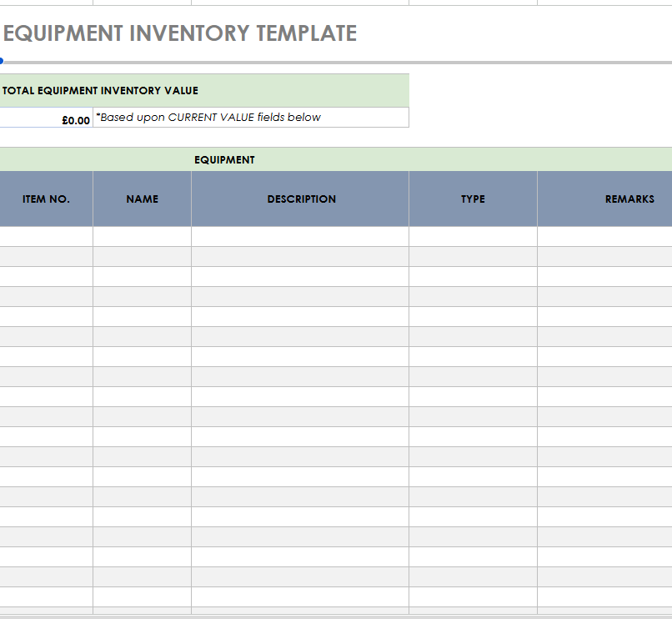This screenshot has height=619, width=672.
Task: Click the TYPE column header
Action: click(x=473, y=199)
